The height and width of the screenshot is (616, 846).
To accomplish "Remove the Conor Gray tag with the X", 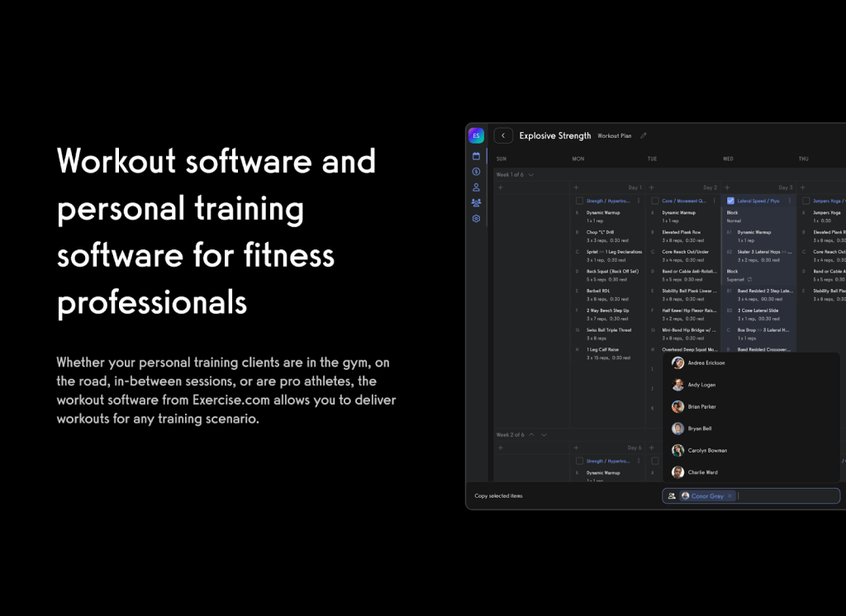I will (x=730, y=496).
